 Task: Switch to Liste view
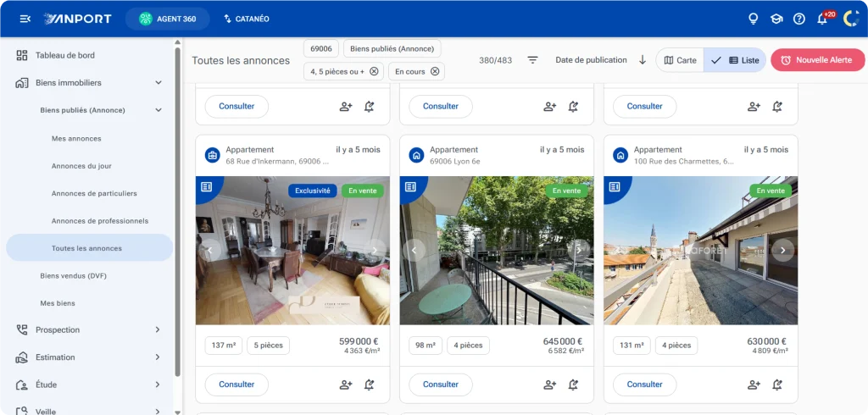pyautogui.click(x=736, y=60)
